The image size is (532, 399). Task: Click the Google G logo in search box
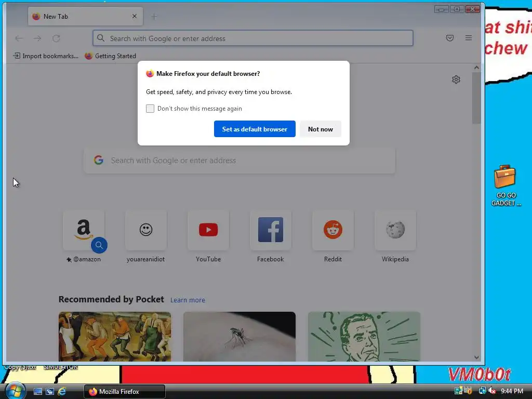point(98,160)
